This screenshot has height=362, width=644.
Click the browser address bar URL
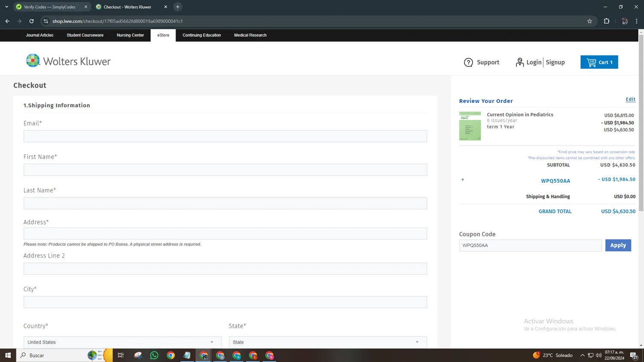click(117, 21)
